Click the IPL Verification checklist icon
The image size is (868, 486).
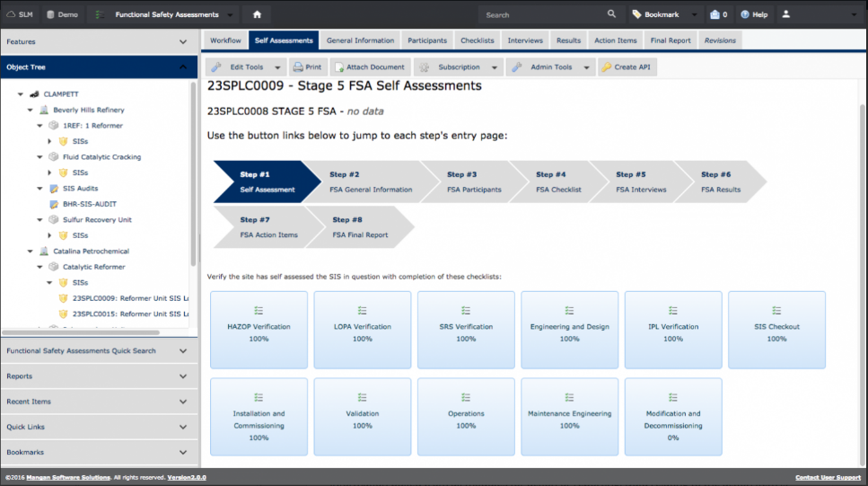672,311
